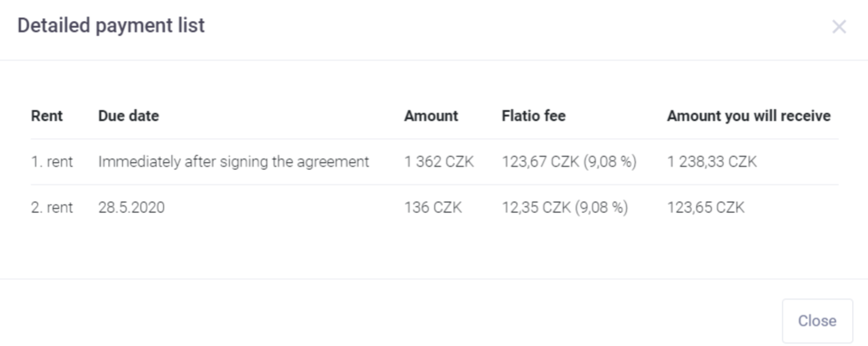This screenshot has width=868, height=346.
Task: Click Immediately after signing the agreement text
Action: [x=233, y=161]
